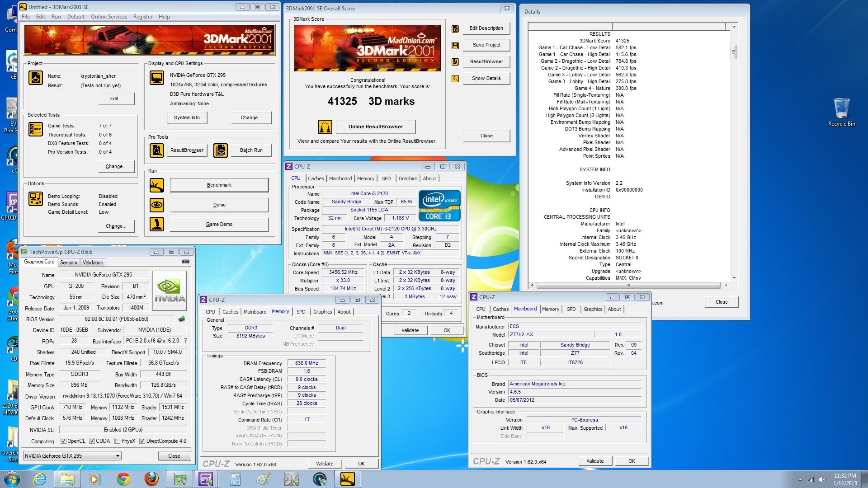Open the Start menu
This screenshot has height=488, width=868.
pos(12,479)
